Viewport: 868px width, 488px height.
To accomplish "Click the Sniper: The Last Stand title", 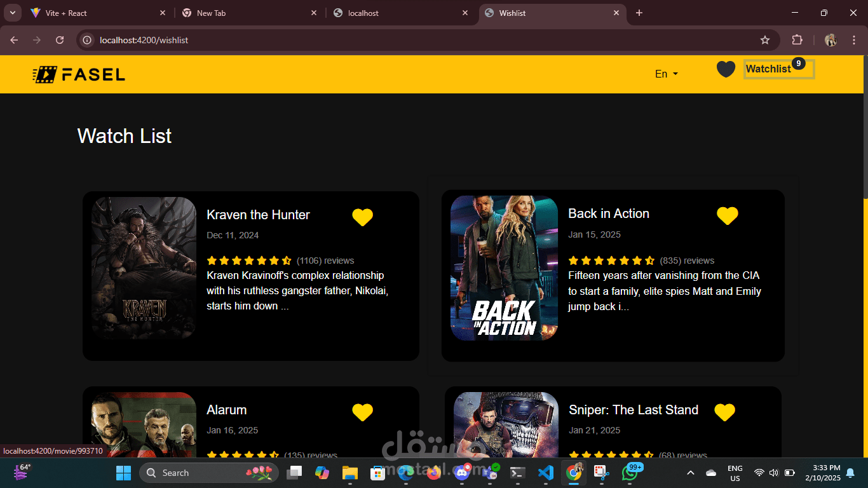I will 634,410.
